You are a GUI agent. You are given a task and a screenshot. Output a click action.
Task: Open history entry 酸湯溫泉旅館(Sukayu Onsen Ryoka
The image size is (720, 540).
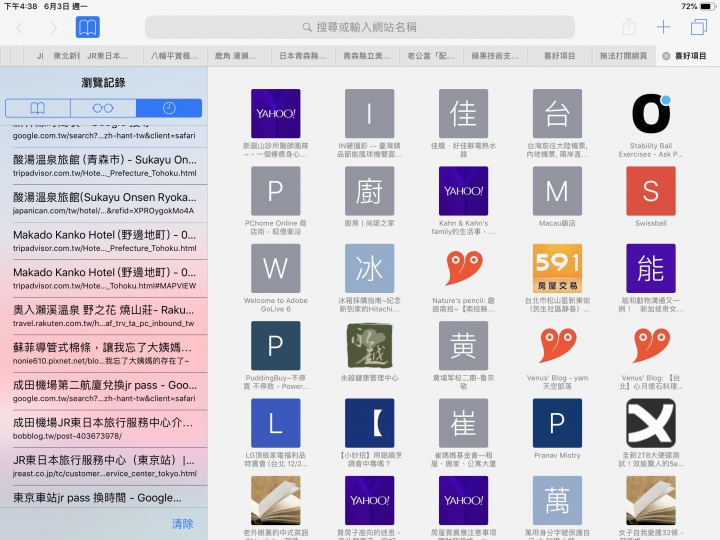[105, 203]
